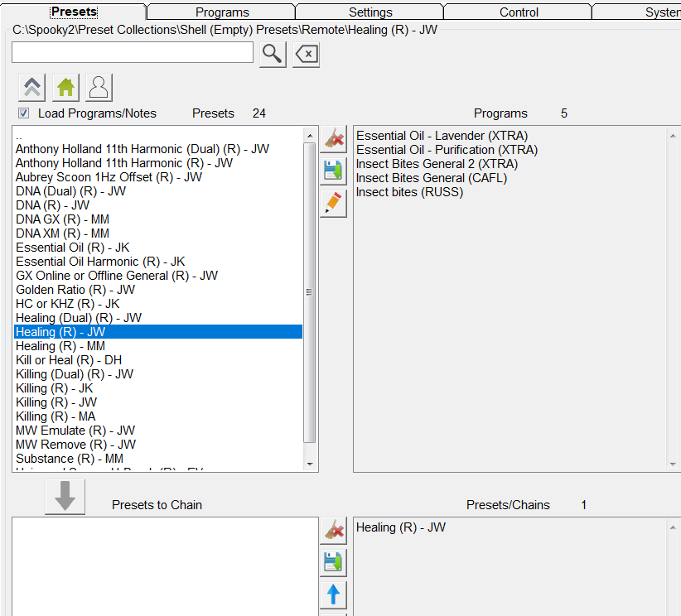Image resolution: width=681 pixels, height=616 pixels.
Task: Click the preset search text box
Action: pos(133,52)
